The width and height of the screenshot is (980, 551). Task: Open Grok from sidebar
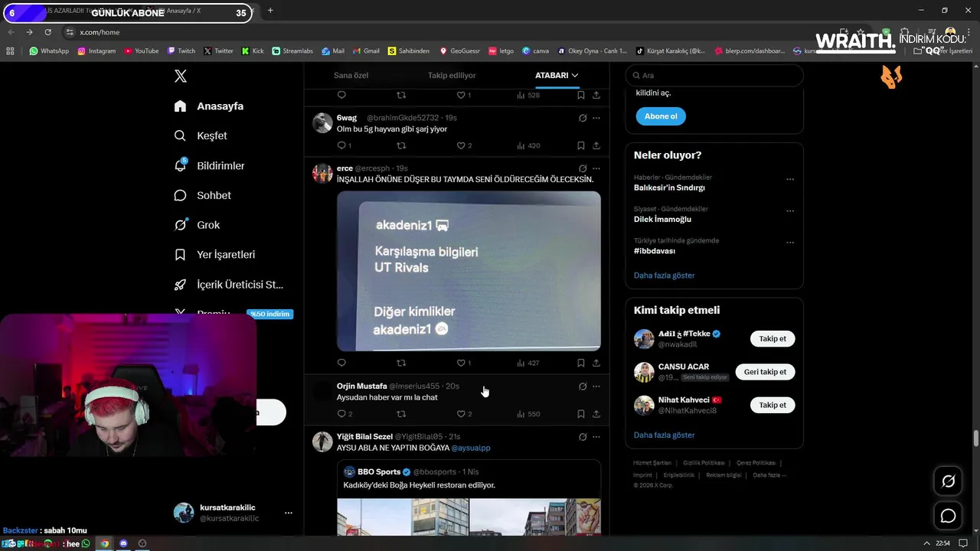(198, 225)
